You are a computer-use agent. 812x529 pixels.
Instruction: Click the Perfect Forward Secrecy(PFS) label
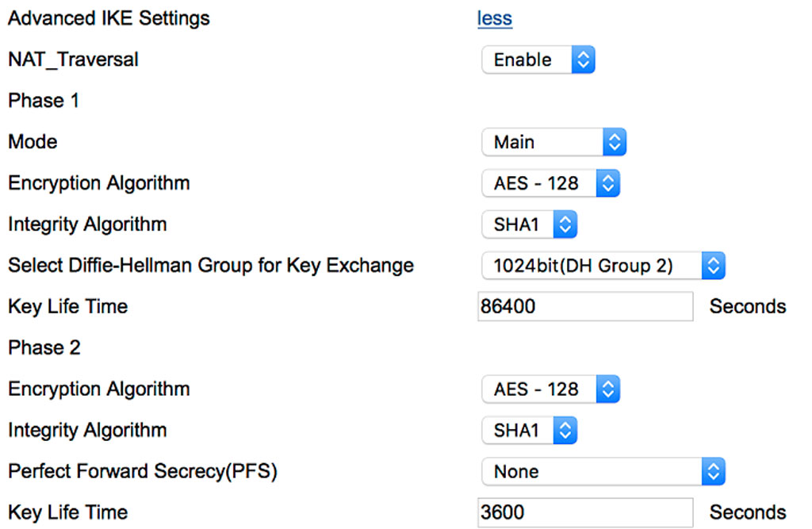[x=142, y=472]
